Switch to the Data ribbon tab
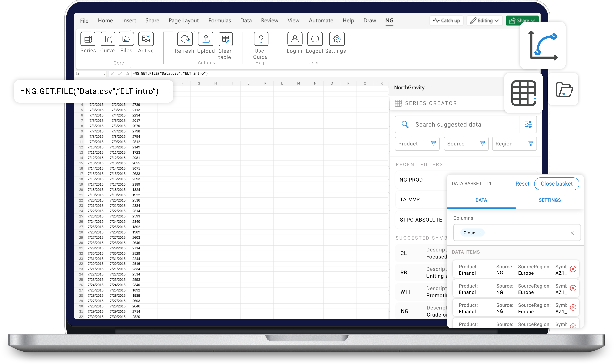 click(246, 21)
